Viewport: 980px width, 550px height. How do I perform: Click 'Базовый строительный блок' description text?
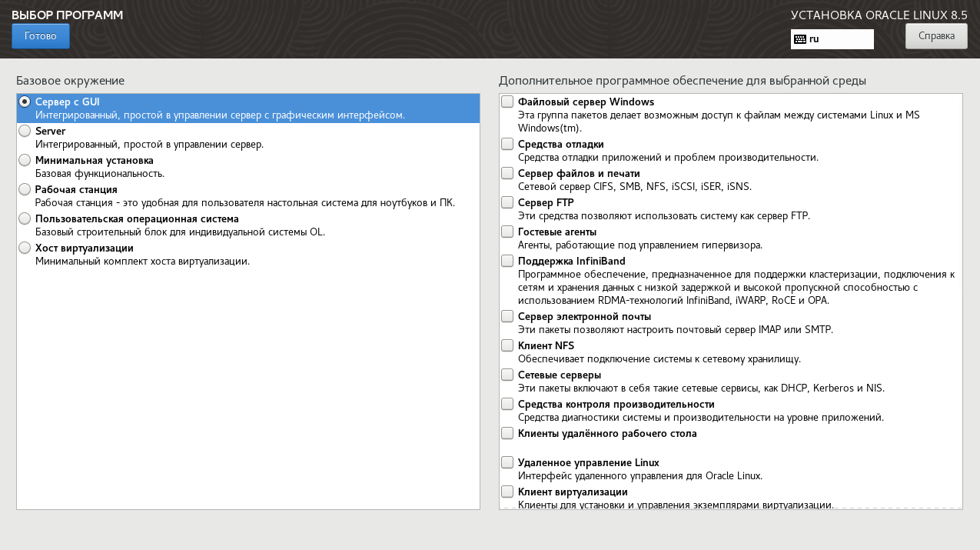click(x=180, y=232)
